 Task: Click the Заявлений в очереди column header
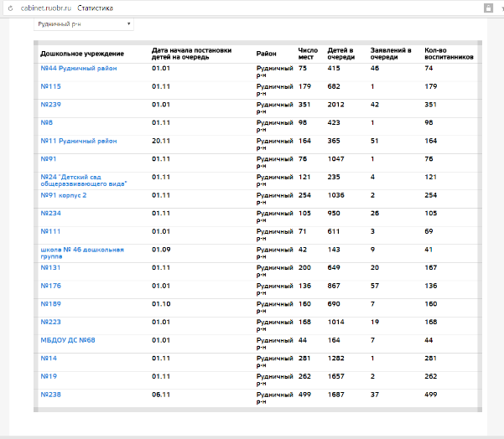[391, 54]
